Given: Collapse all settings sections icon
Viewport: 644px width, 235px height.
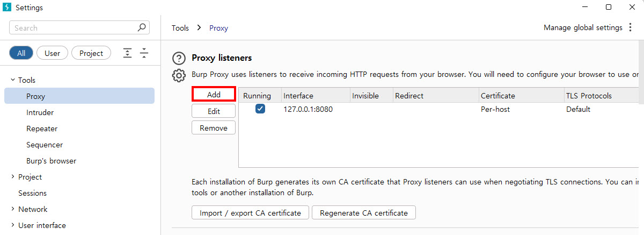Looking at the screenshot, I should point(144,53).
